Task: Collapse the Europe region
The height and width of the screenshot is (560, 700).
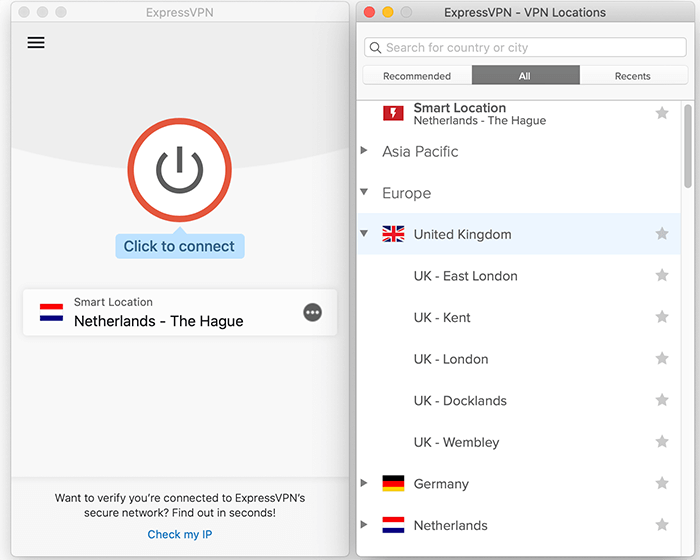Action: point(364,192)
